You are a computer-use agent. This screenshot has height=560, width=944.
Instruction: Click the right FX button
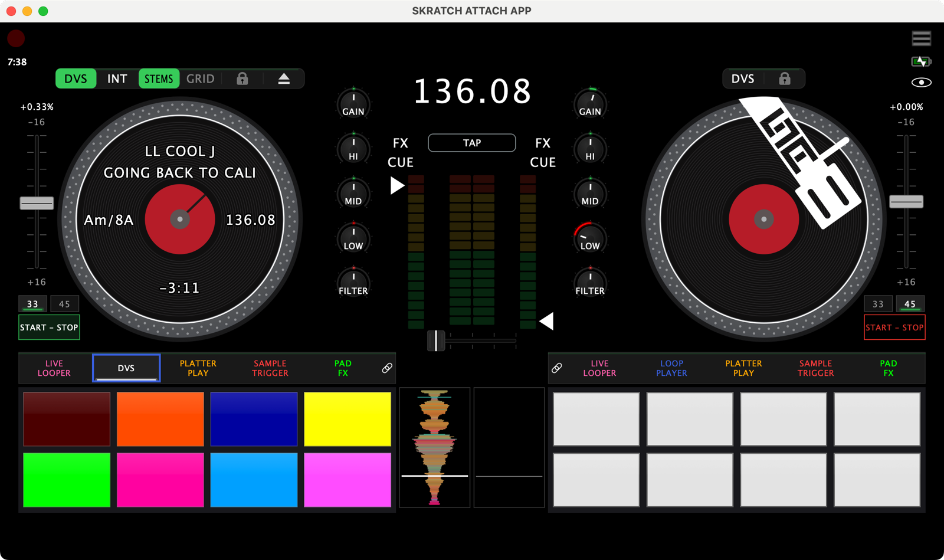pos(543,143)
